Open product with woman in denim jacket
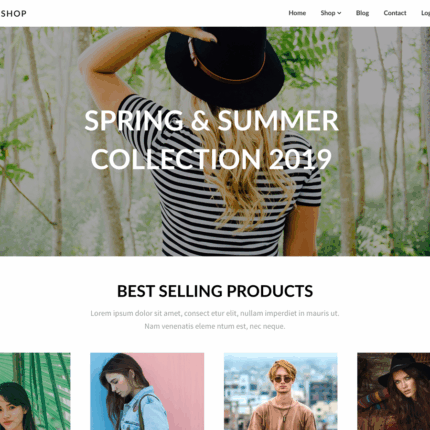Image resolution: width=430 pixels, height=430 pixels. point(147,391)
